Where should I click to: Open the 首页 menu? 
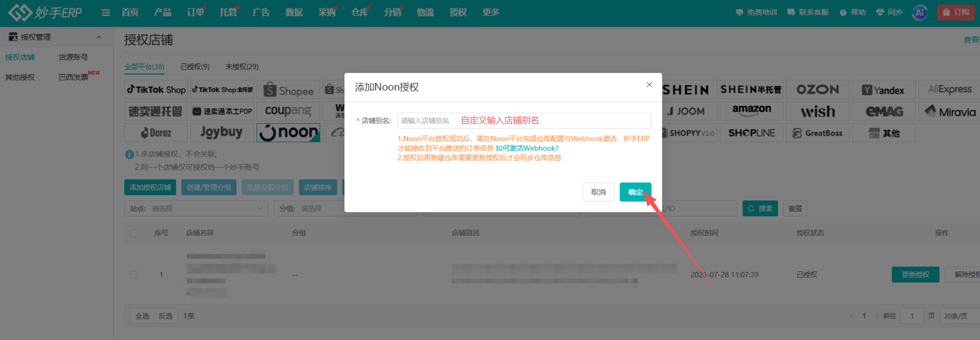pos(130,12)
